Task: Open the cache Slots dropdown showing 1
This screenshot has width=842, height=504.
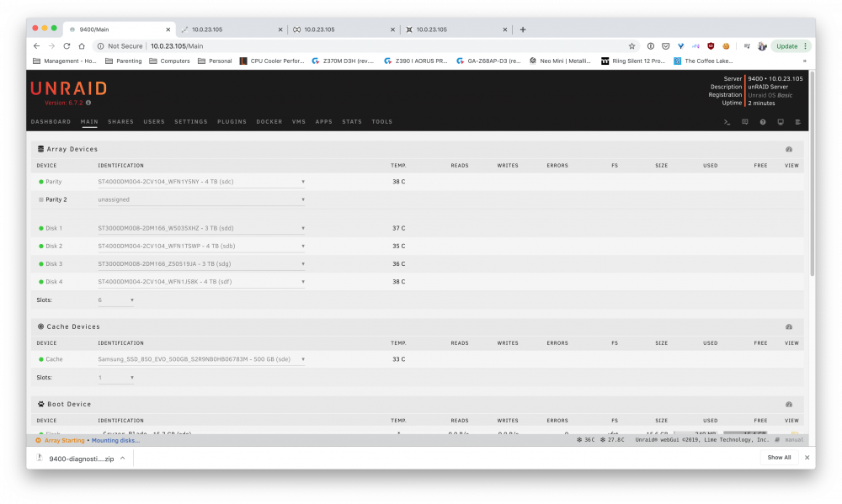Action: (116, 377)
